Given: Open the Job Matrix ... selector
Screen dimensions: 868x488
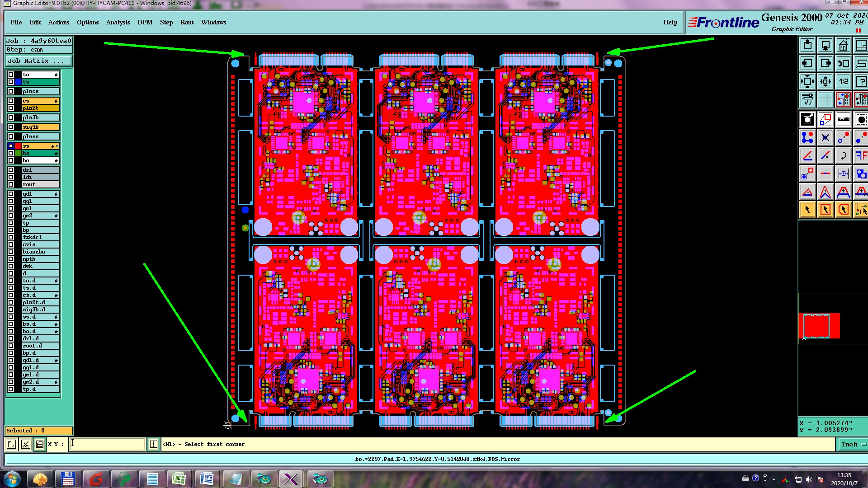Looking at the screenshot, I should [x=38, y=61].
